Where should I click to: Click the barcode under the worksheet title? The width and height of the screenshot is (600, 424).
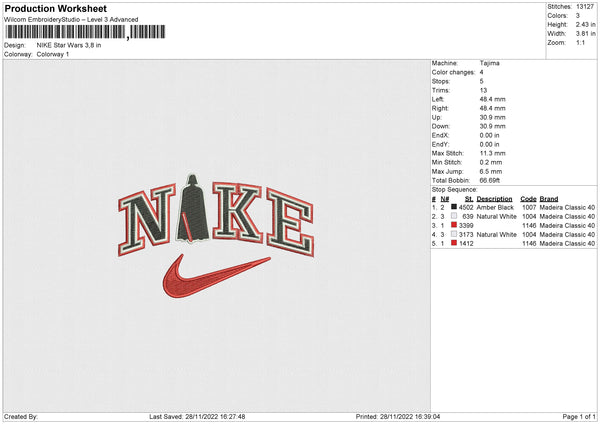(85, 32)
